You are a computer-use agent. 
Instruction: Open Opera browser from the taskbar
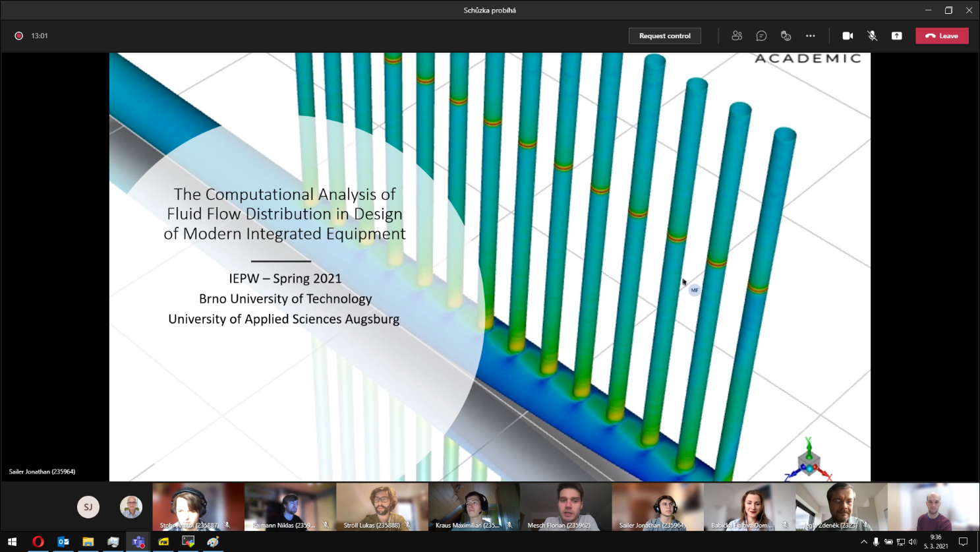(x=38, y=541)
